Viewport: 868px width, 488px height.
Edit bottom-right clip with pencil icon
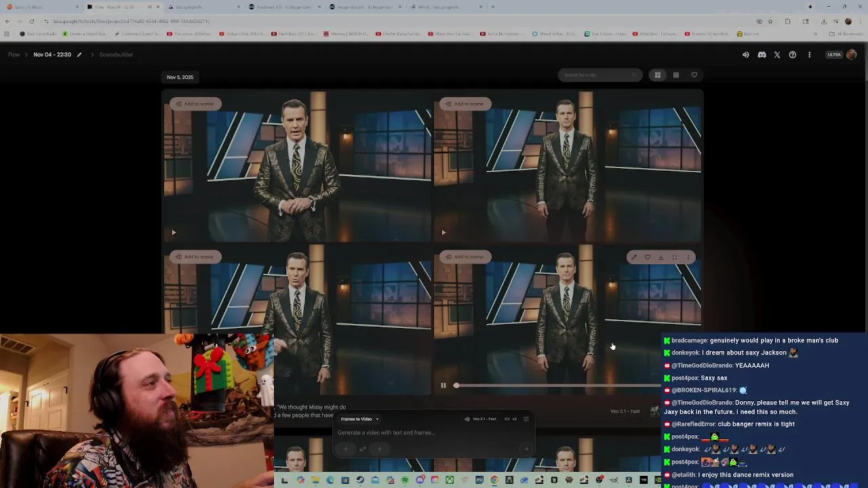(633, 258)
